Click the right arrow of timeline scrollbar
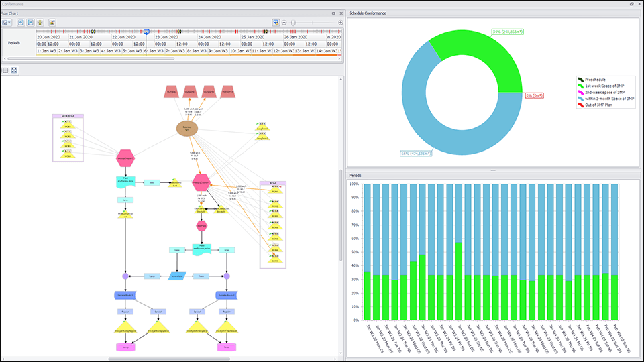 (x=339, y=59)
